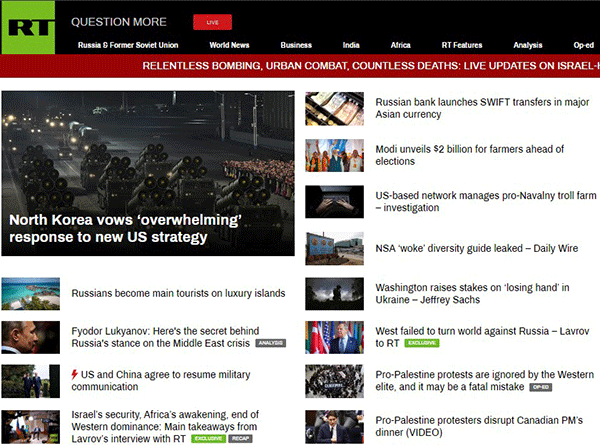Click the NSA building sign thumbnail

tap(334, 248)
